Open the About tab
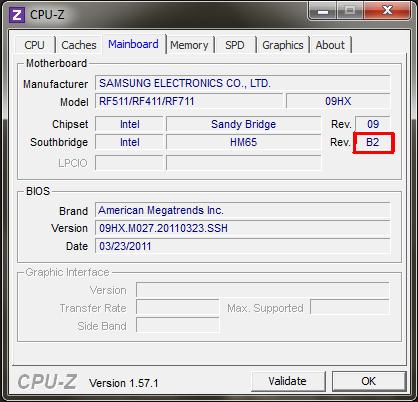This screenshot has height=402, width=418. click(330, 45)
